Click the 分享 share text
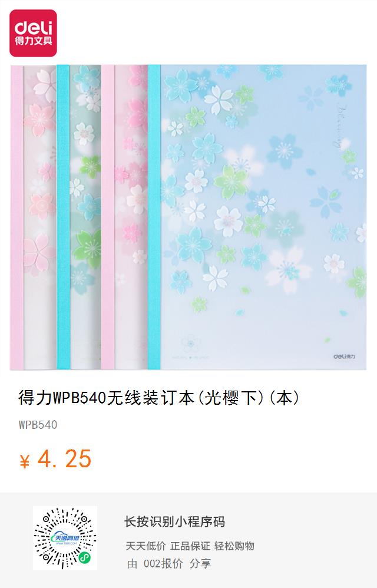This screenshot has height=588, width=377. coord(200,564)
